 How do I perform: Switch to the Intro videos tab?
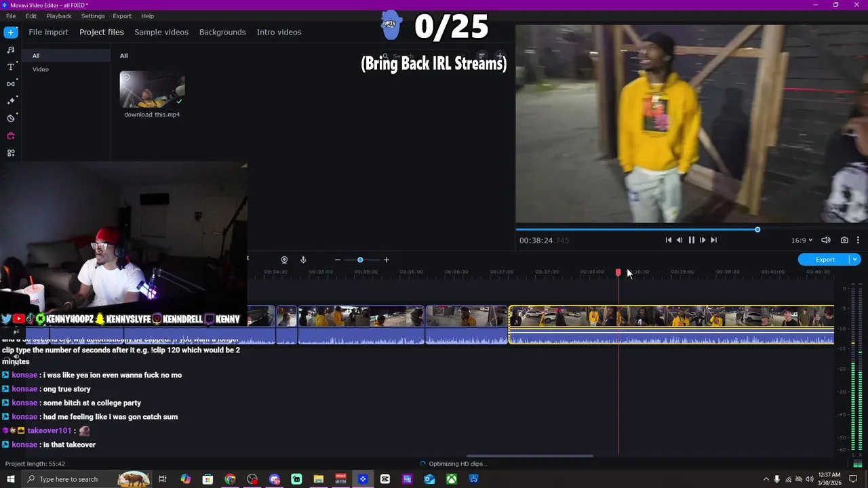tap(279, 32)
